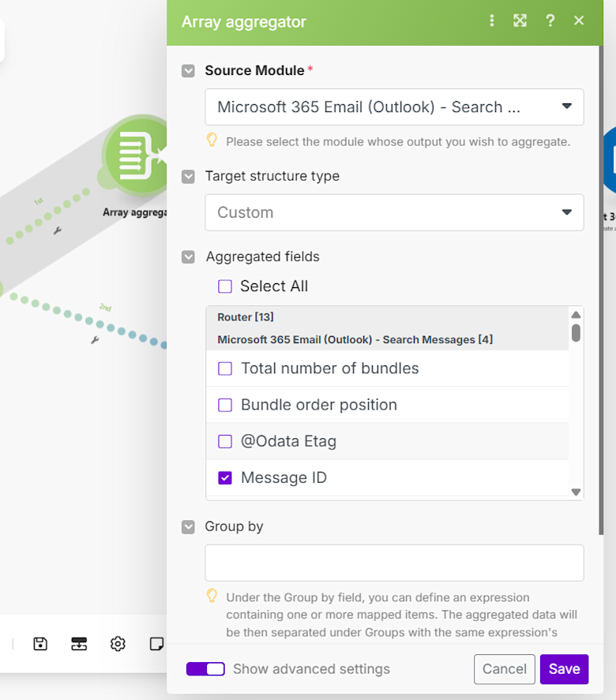This screenshot has height=700, width=616.
Task: Check Total number of bundles
Action: tap(225, 369)
